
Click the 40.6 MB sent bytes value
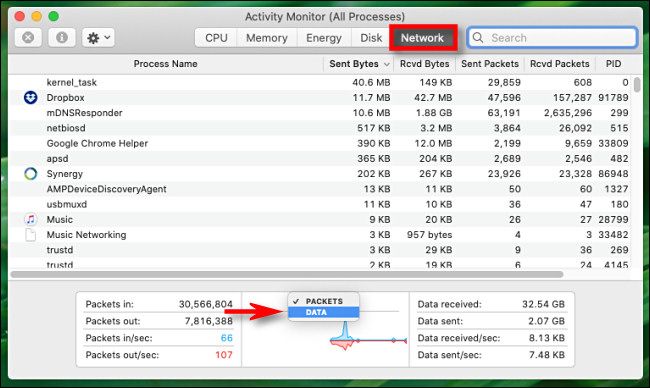[x=371, y=82]
